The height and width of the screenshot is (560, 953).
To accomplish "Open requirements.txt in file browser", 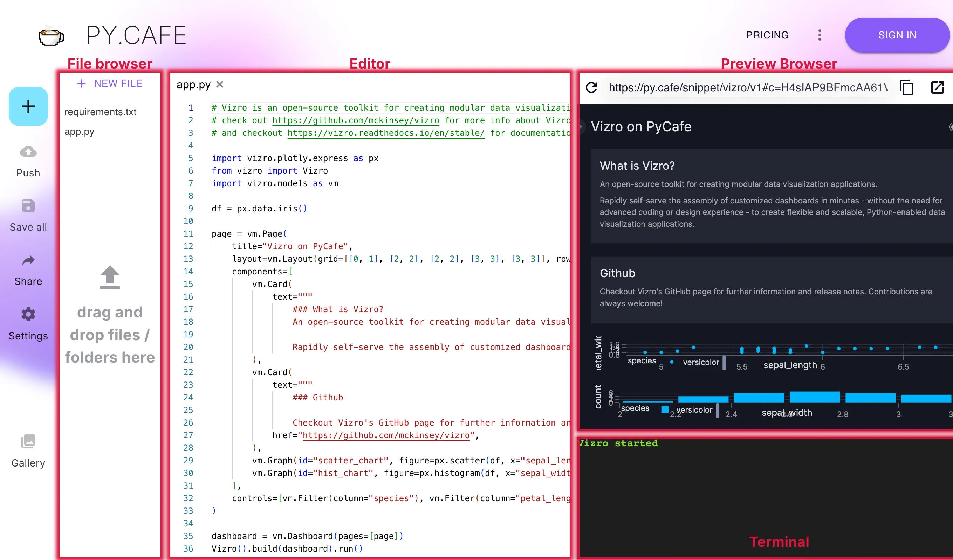I will click(100, 112).
